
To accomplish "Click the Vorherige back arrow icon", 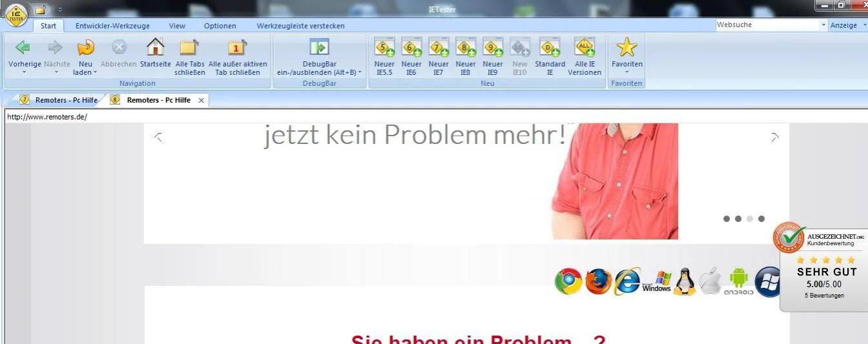I will (x=24, y=47).
